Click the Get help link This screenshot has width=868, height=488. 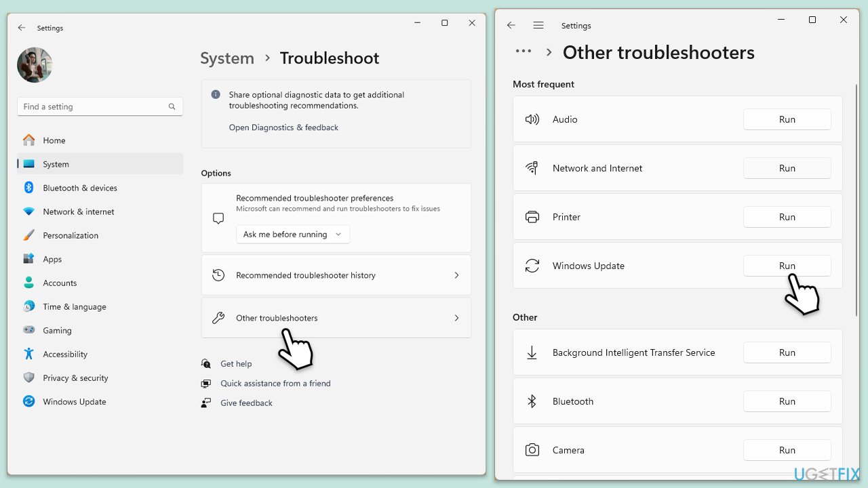236,364
